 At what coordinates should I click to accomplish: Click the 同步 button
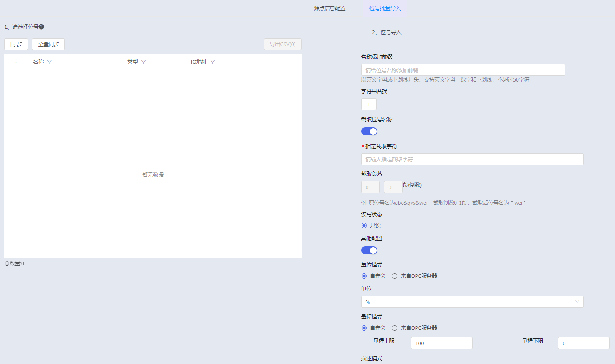(16, 44)
